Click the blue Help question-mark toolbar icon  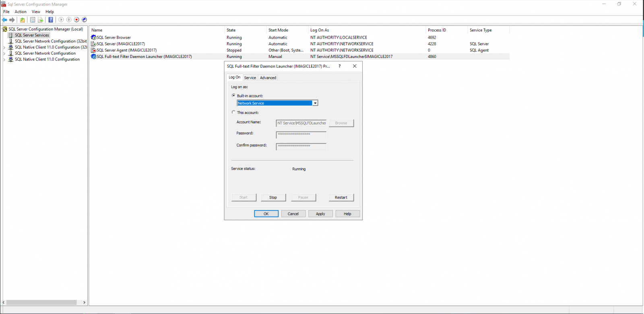(51, 20)
